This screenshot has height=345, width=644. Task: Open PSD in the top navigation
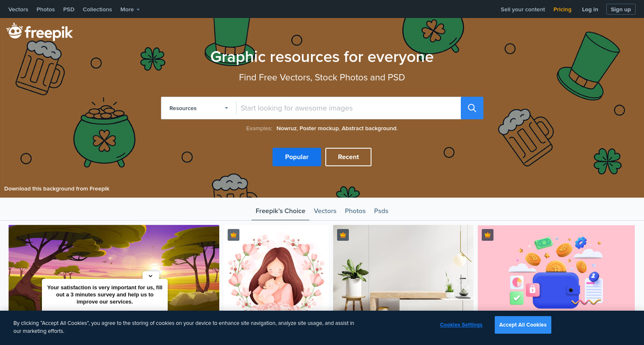click(x=69, y=9)
